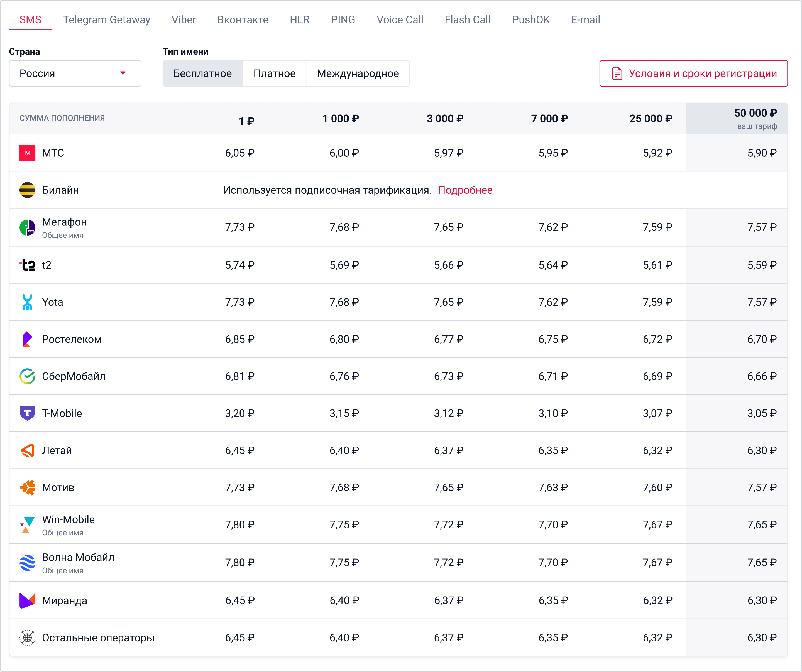Select the Международное name type
The height and width of the screenshot is (672, 802).
pyautogui.click(x=358, y=73)
